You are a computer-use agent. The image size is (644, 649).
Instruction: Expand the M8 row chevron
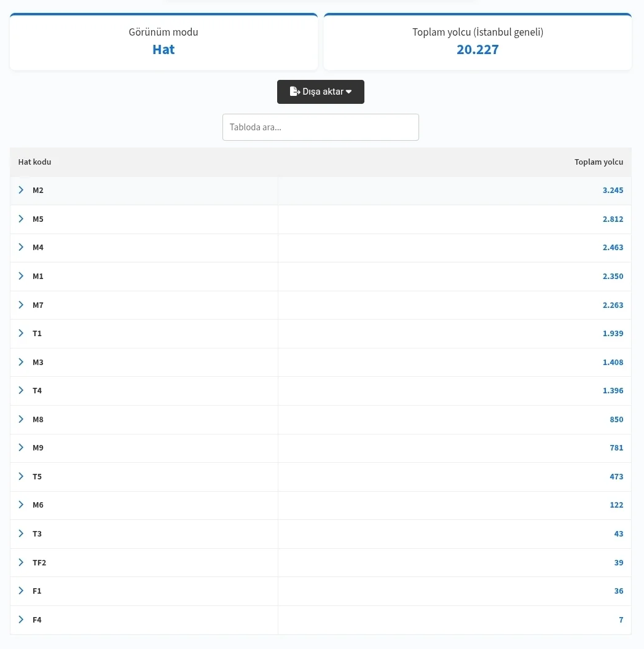click(x=21, y=419)
